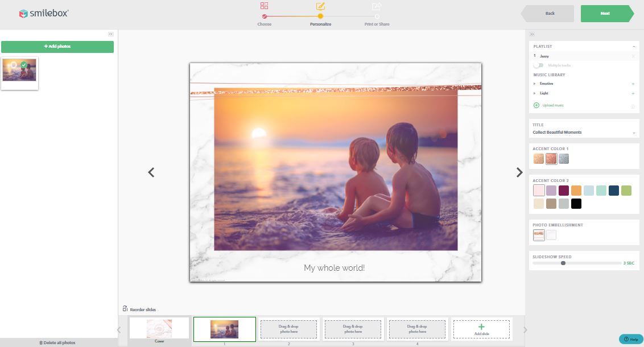This screenshot has height=347, width=644.
Task: Click the green Next button
Action: [606, 13]
